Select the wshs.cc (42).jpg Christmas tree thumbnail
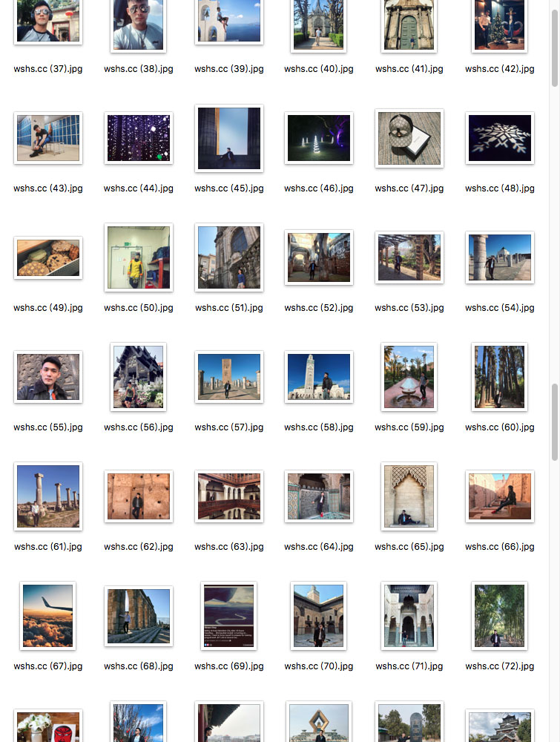Viewport: 560px width, 742px height. (x=499, y=26)
